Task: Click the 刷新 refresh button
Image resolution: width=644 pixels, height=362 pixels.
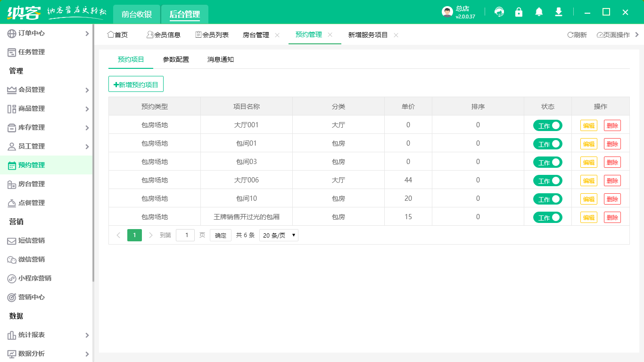Action: [x=577, y=35]
